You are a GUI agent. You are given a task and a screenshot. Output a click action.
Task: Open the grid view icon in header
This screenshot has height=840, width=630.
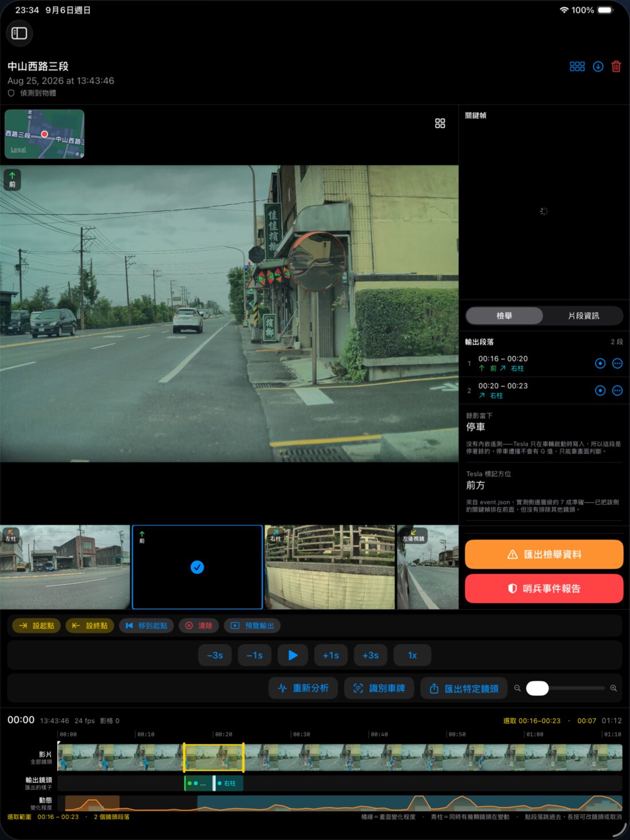577,66
